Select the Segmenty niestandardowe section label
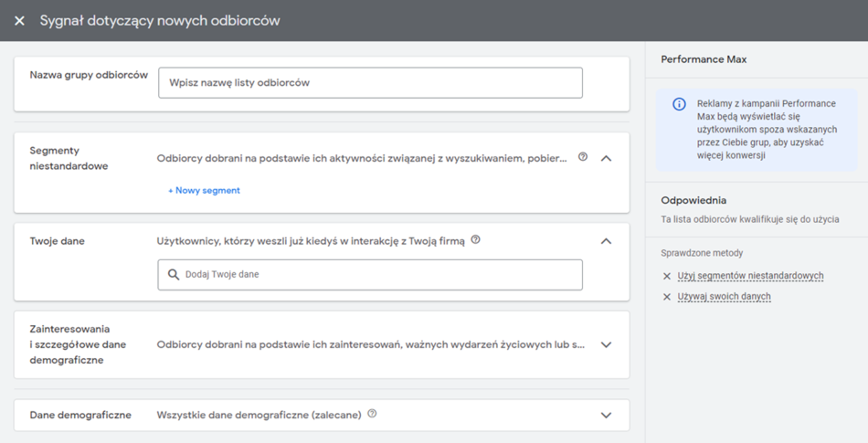The image size is (868, 443). pyautogui.click(x=69, y=158)
